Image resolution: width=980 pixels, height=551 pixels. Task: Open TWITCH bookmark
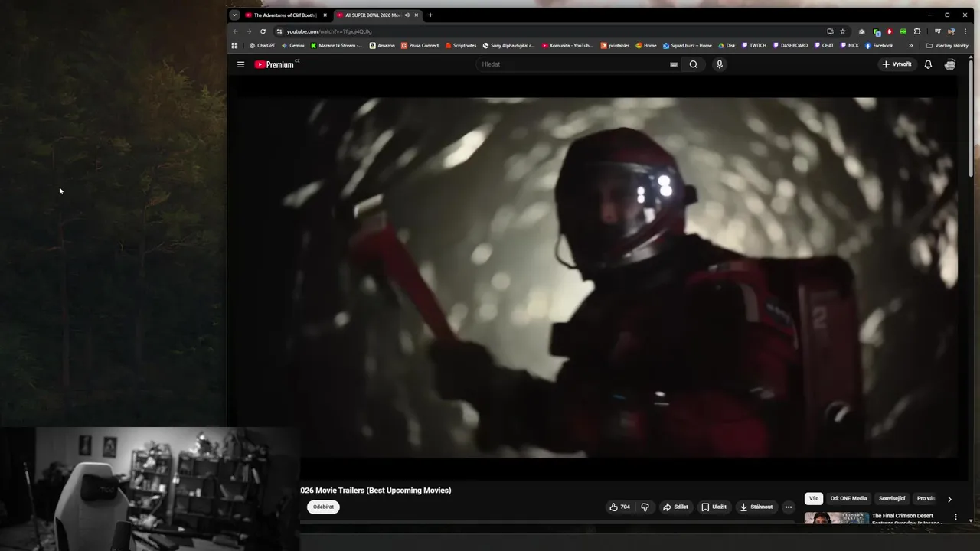753,46
